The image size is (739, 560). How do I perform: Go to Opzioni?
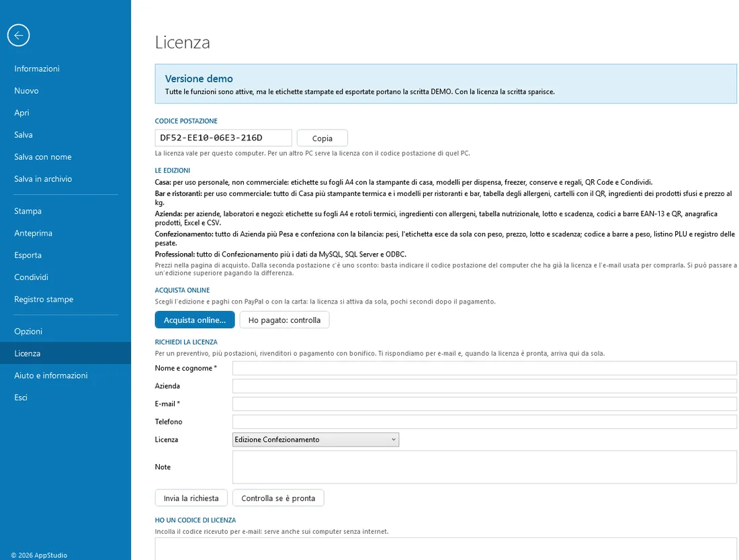click(x=66, y=332)
